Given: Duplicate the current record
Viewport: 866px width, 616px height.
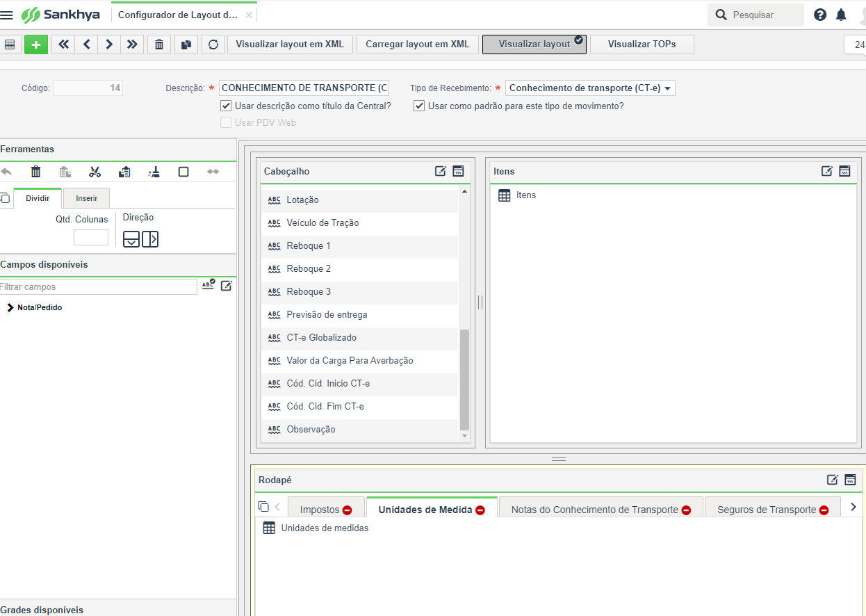Looking at the screenshot, I should (186, 44).
